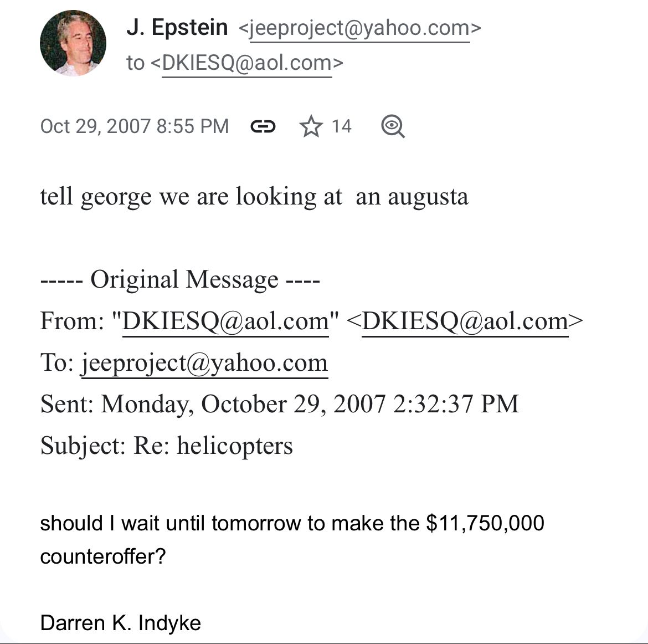Click the Original Message divider line
The width and height of the screenshot is (648, 644).
[x=180, y=280]
